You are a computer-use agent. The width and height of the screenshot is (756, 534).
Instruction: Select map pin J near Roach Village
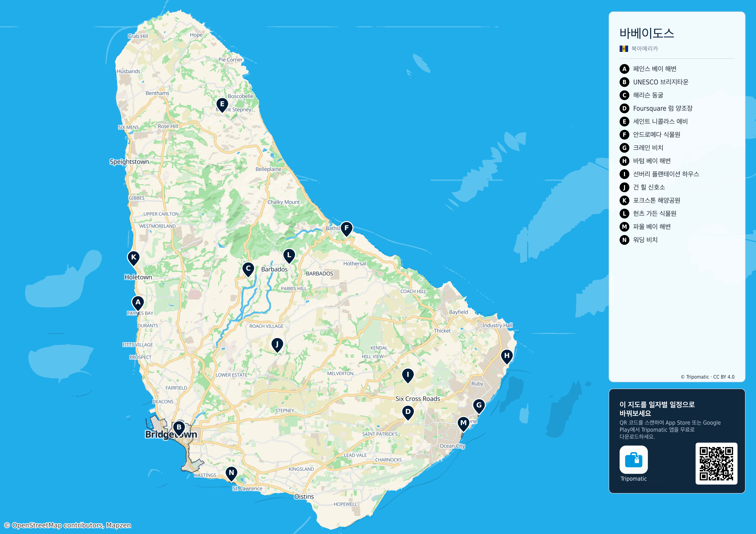(x=277, y=345)
